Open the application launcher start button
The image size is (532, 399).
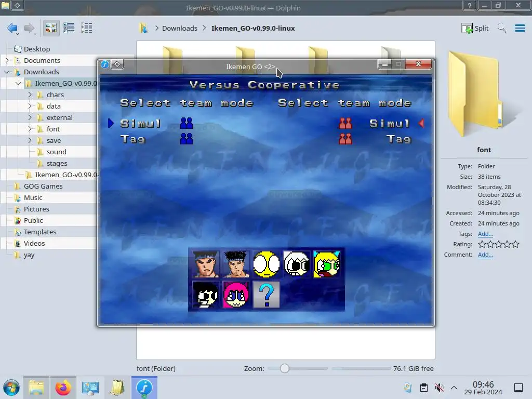(11, 388)
